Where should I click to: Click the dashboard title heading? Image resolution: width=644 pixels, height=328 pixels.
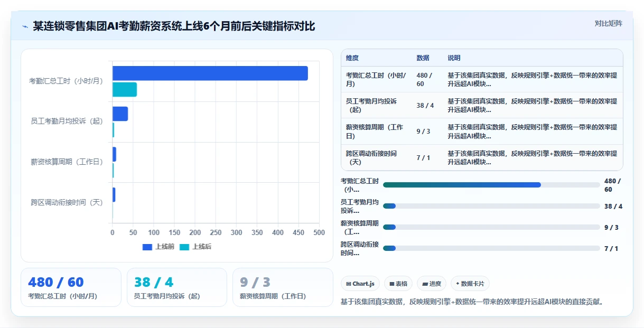174,26
